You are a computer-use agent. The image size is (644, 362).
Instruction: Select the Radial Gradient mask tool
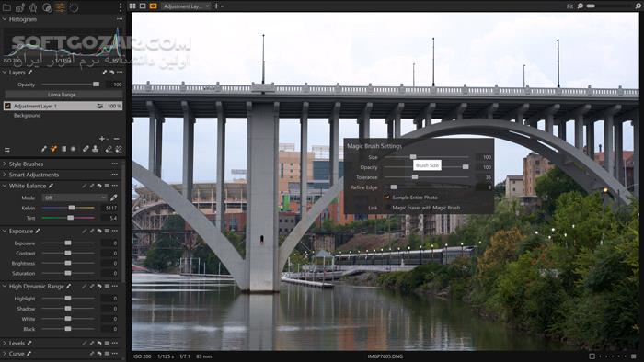73,149
